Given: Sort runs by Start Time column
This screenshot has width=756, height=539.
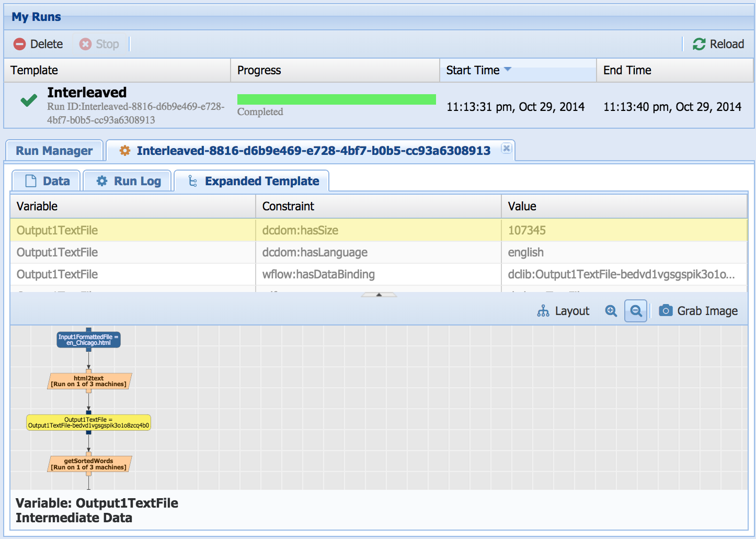Looking at the screenshot, I should point(473,71).
